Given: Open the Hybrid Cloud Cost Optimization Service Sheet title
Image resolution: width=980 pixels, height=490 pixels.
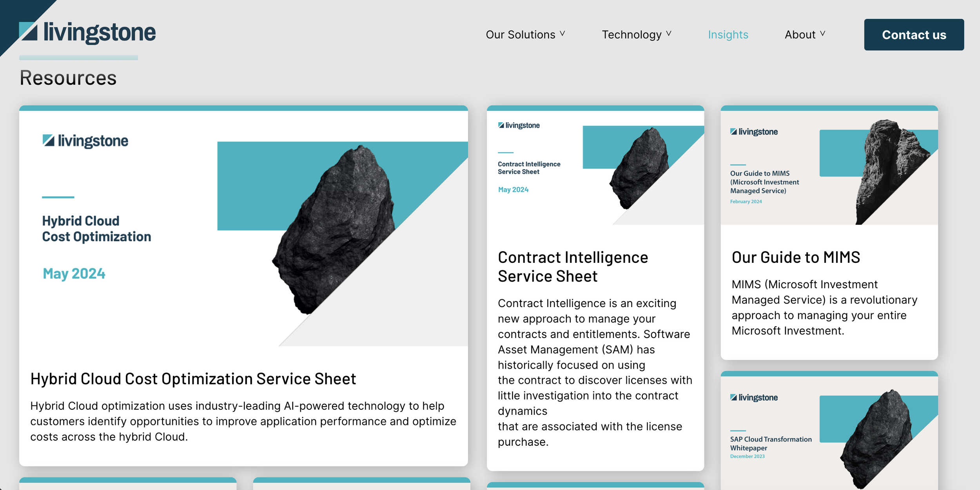Looking at the screenshot, I should (x=193, y=379).
